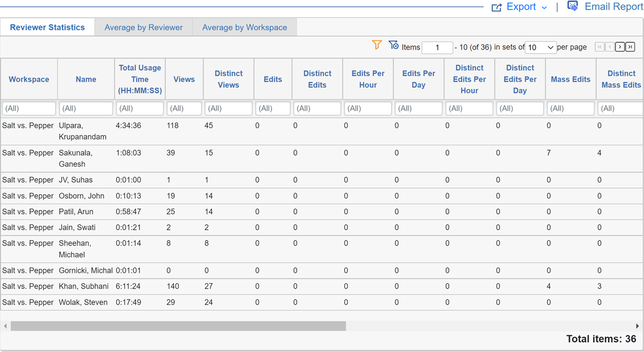The image size is (644, 352).
Task: Click the horizontal scrollbar thumb
Action: click(x=178, y=326)
